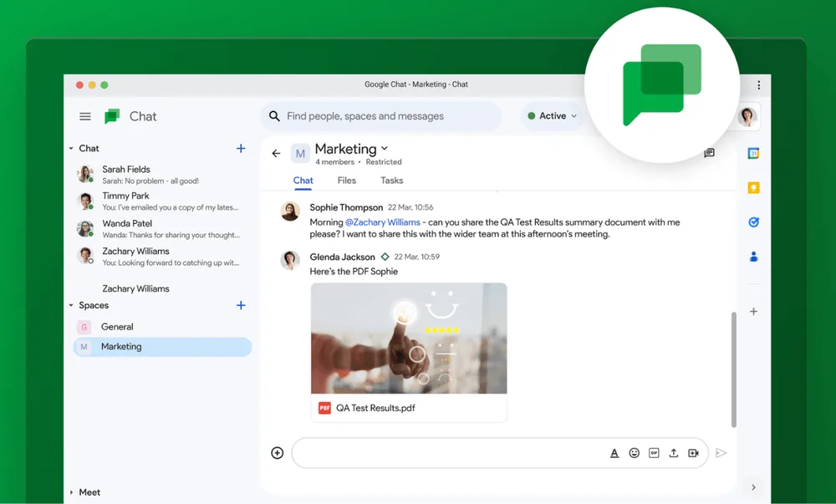Open the threads panel icon

(709, 154)
